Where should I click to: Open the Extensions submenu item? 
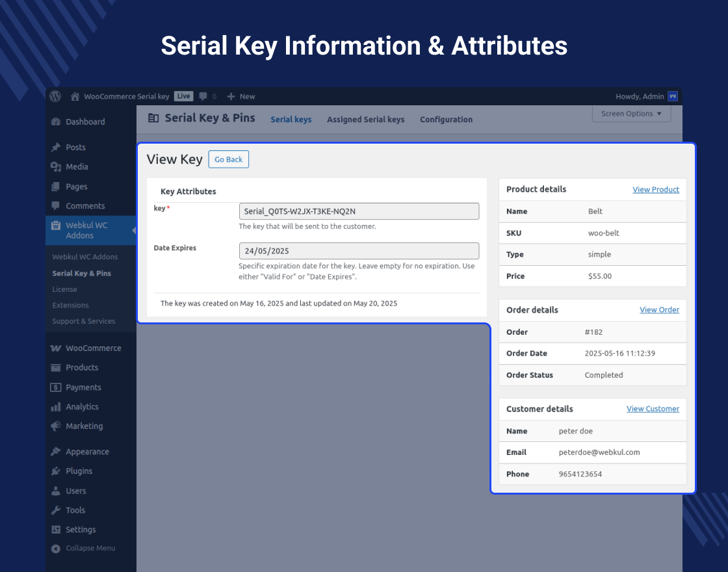[x=71, y=305]
